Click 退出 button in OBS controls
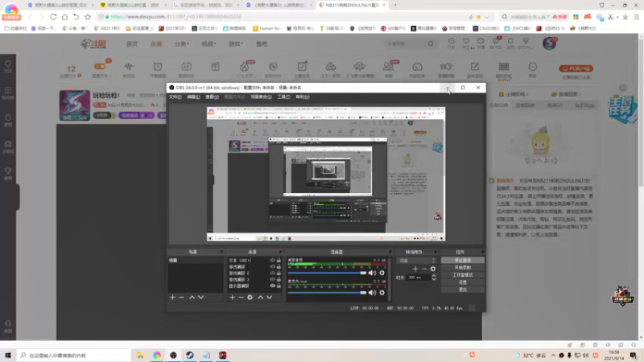 [x=462, y=290]
